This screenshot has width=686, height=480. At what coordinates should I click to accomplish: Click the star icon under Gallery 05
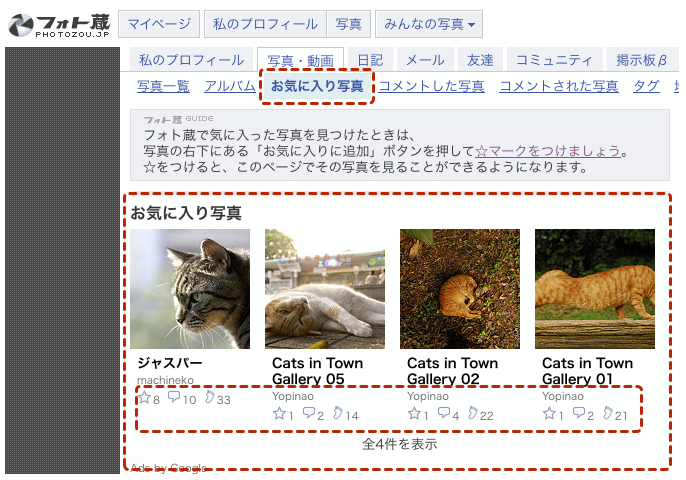point(279,413)
